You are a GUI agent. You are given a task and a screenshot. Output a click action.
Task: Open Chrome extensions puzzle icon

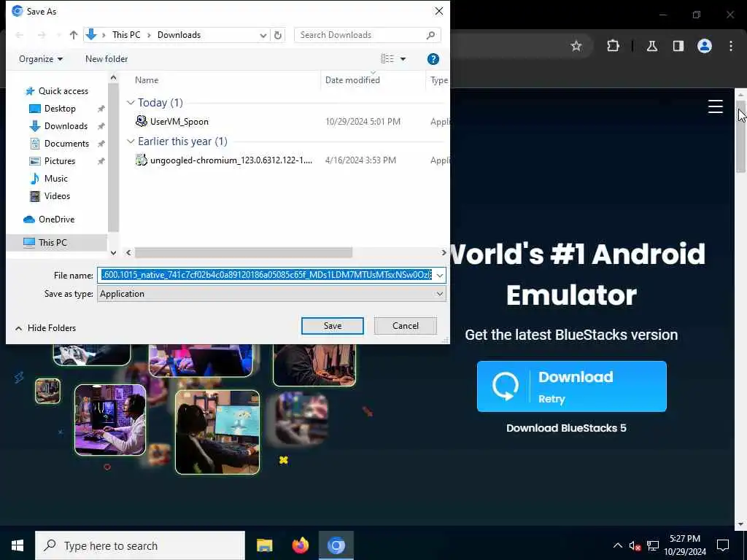613,46
